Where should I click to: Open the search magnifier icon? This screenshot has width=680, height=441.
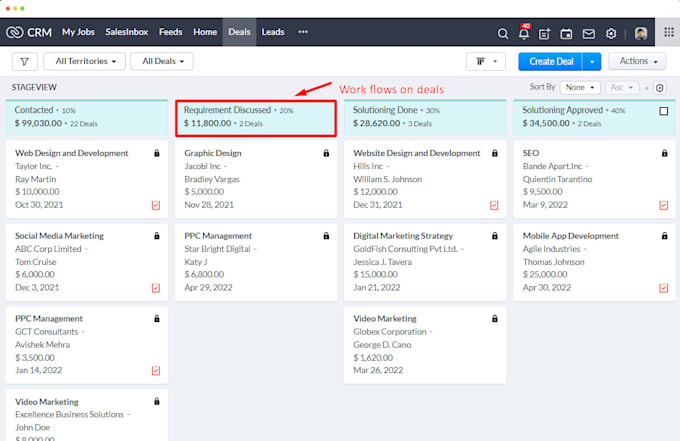[503, 33]
